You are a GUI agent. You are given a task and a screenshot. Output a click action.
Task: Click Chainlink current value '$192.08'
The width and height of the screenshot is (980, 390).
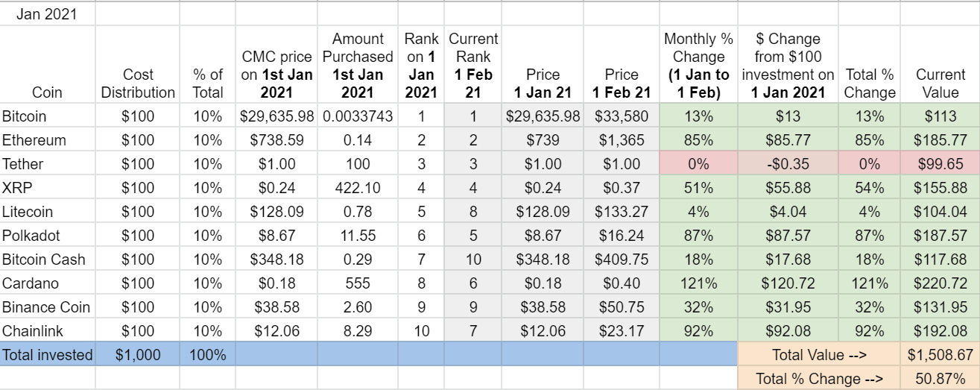click(x=940, y=330)
